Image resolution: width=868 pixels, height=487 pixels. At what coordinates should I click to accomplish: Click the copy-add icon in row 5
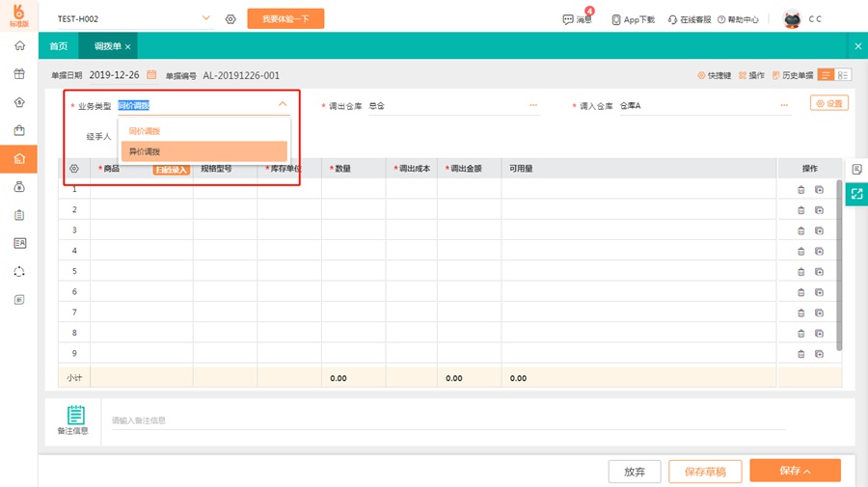819,272
